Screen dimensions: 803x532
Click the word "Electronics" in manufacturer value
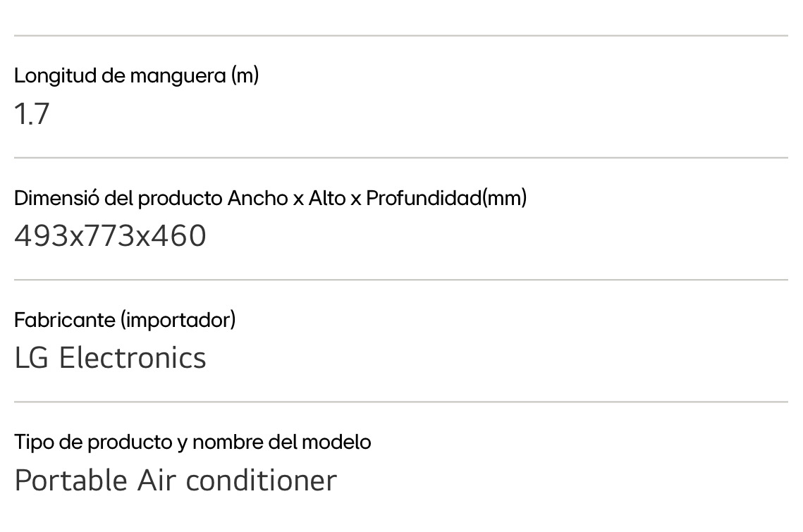[x=133, y=358]
